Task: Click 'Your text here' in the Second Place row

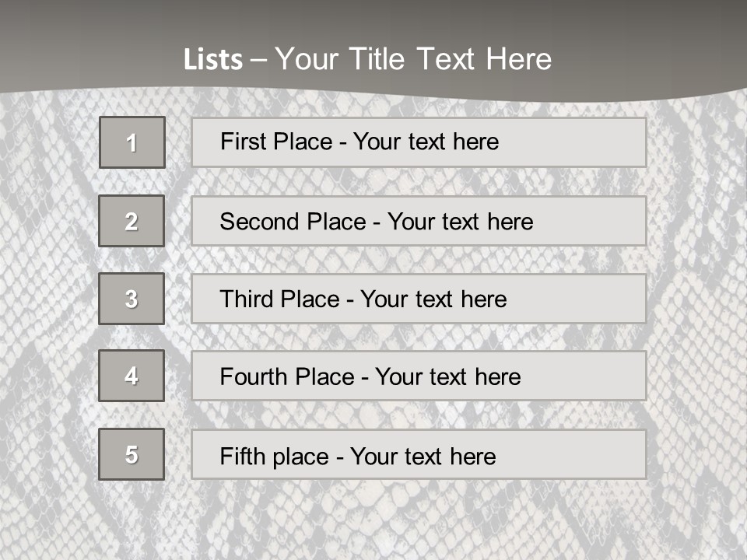Action: [460, 222]
